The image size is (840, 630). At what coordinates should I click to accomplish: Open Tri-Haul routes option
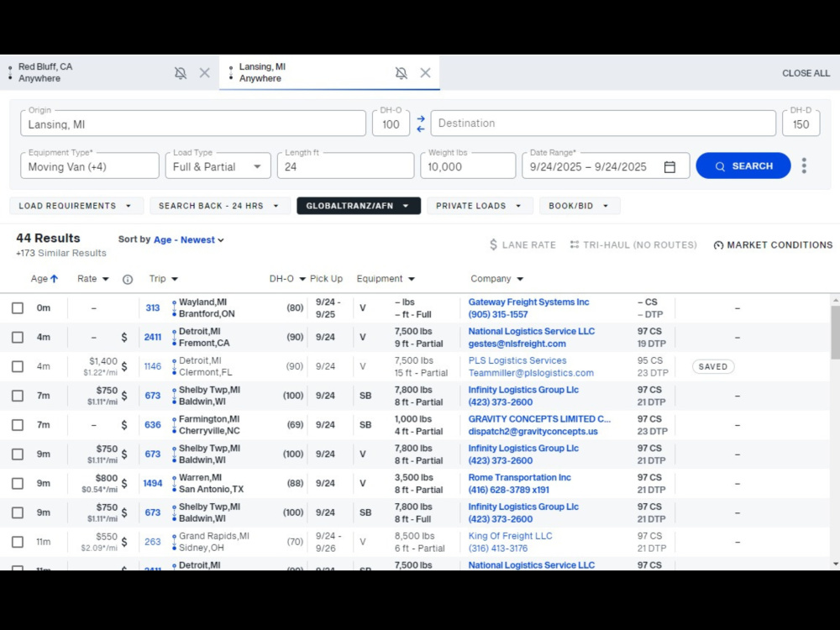[633, 244]
